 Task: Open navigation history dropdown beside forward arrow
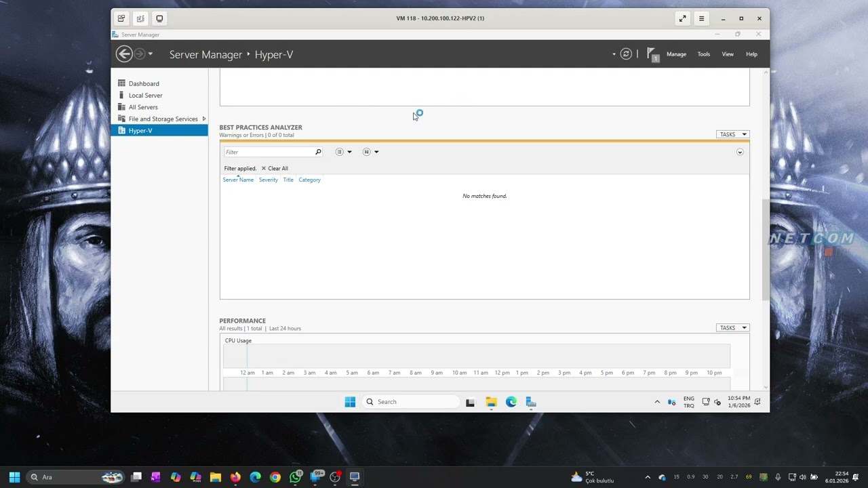pos(151,54)
